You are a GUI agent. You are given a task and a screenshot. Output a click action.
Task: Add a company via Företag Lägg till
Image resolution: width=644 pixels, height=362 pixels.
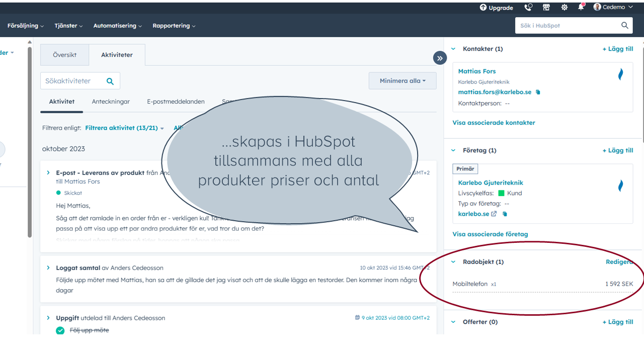618,150
